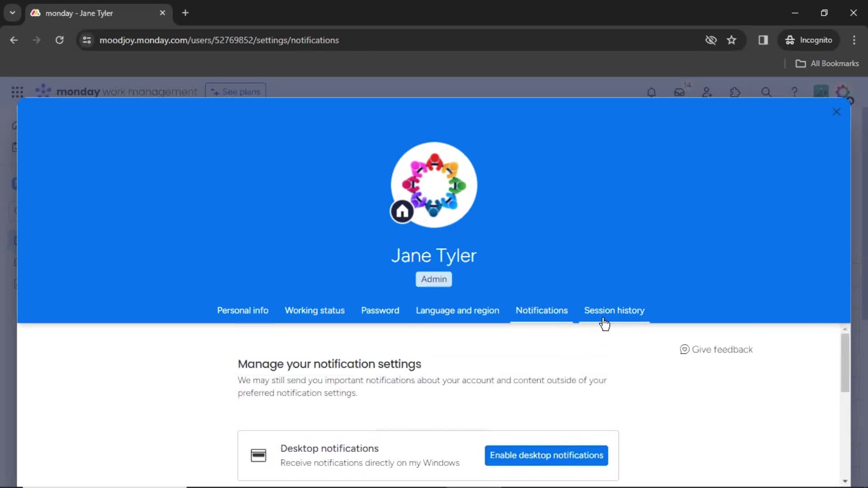
Task: Open Working status settings
Action: 315,310
